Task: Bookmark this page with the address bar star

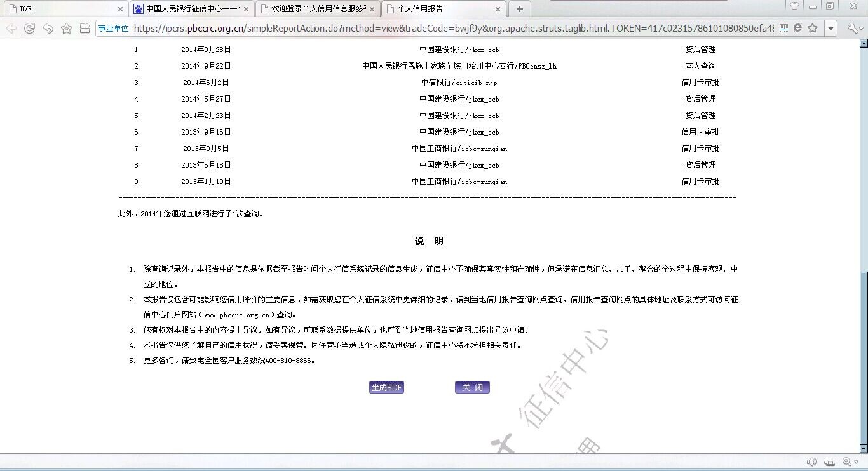Action: [x=812, y=29]
